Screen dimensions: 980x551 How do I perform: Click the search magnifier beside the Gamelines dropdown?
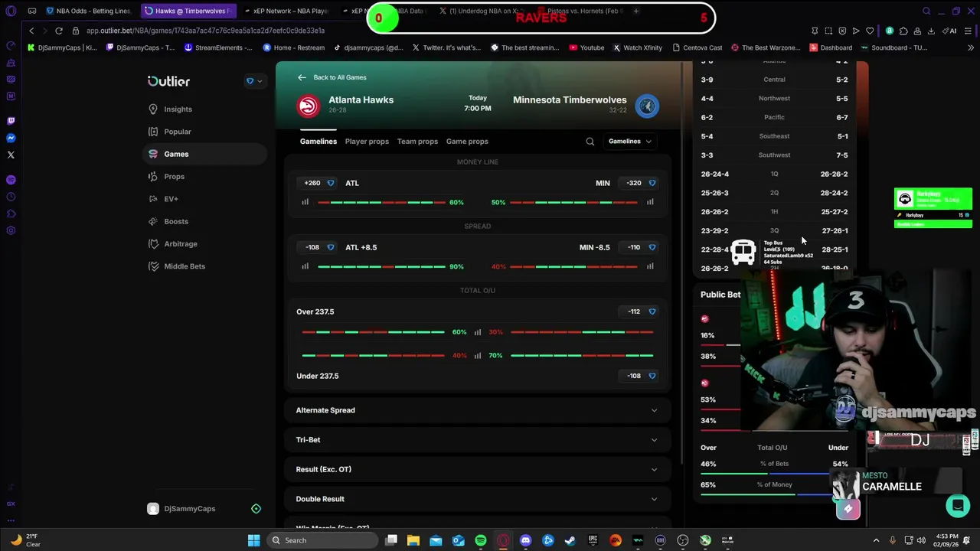tap(590, 142)
